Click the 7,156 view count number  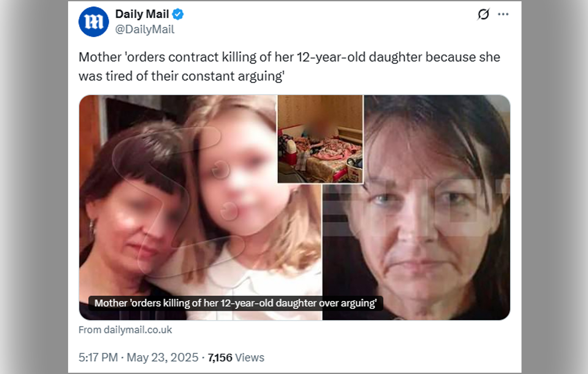220,358
